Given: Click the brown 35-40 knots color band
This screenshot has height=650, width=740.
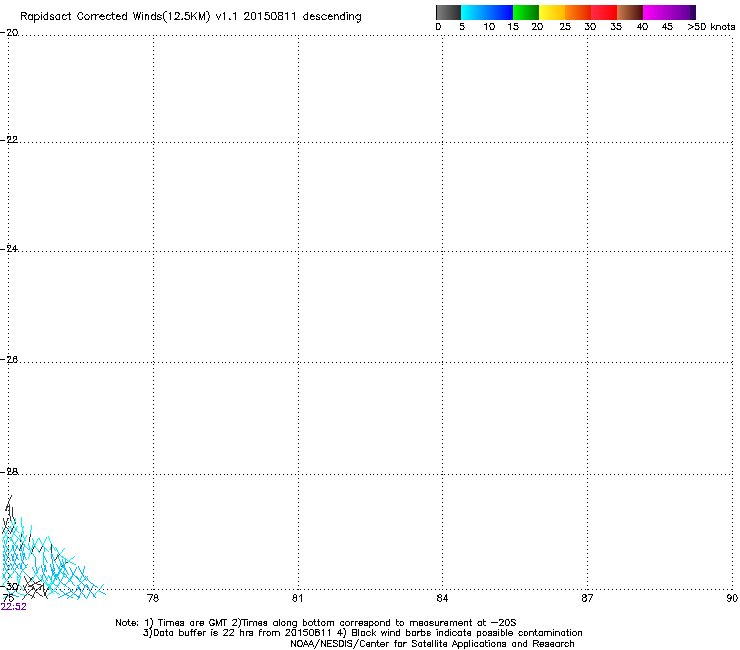Looking at the screenshot, I should (630, 12).
